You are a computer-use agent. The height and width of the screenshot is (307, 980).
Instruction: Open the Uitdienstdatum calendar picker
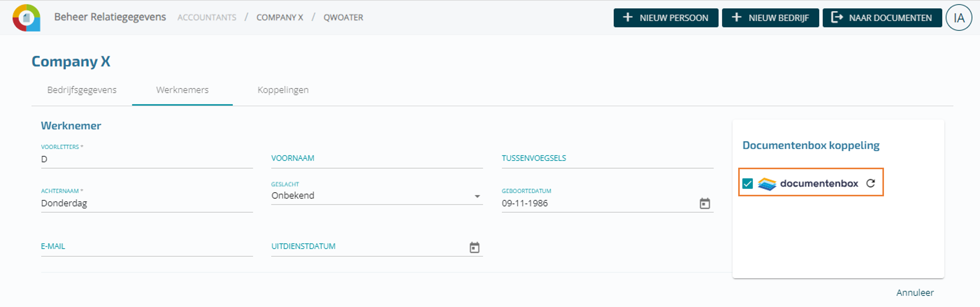474,248
